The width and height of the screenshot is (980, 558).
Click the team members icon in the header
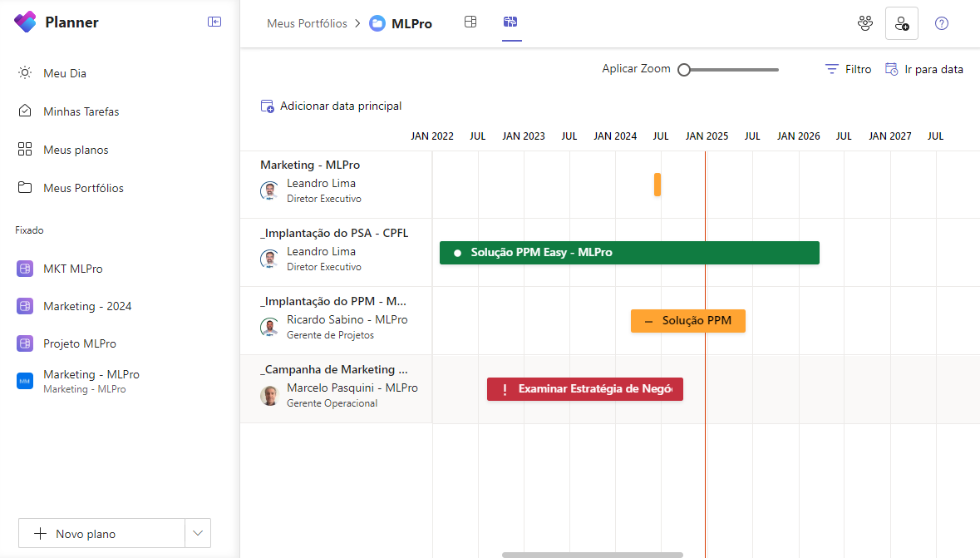tap(865, 22)
